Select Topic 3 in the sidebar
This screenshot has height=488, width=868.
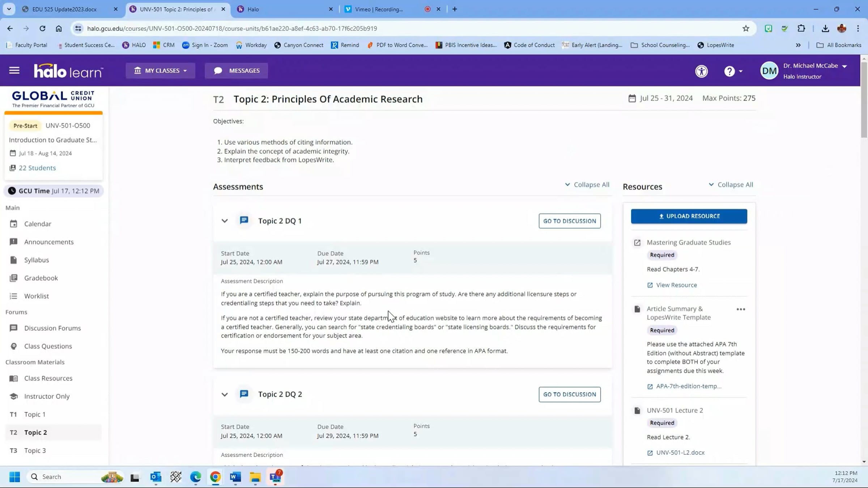click(x=35, y=450)
